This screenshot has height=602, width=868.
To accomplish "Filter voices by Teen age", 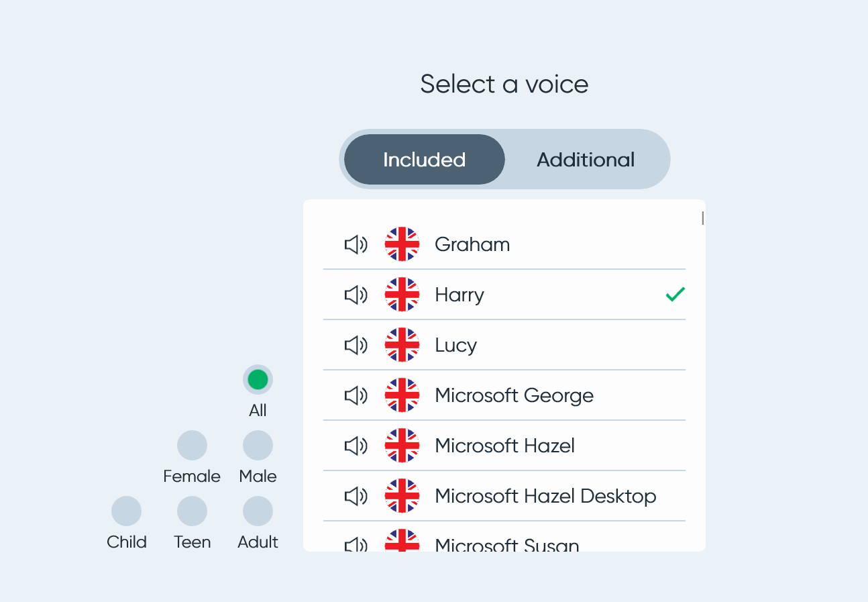I will tap(192, 511).
